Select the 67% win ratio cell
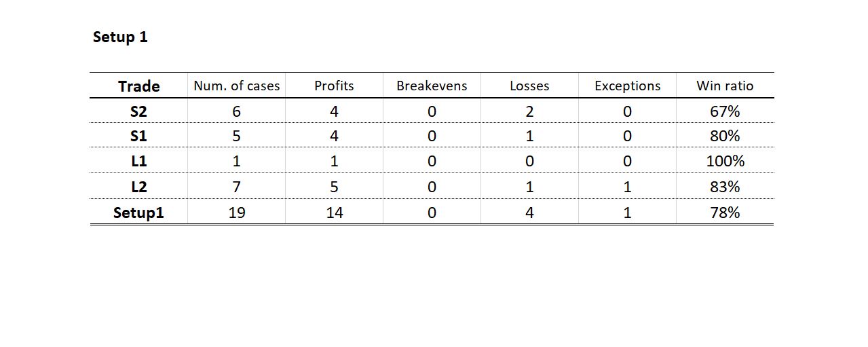868x347 pixels. tap(725, 111)
